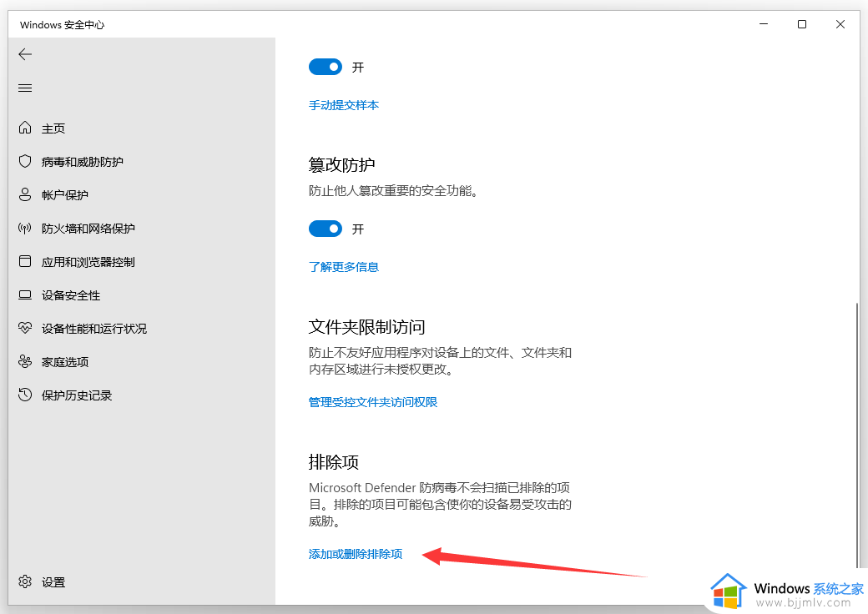
Task: Click the 文件夹限制访问 heading
Action: pos(367,326)
